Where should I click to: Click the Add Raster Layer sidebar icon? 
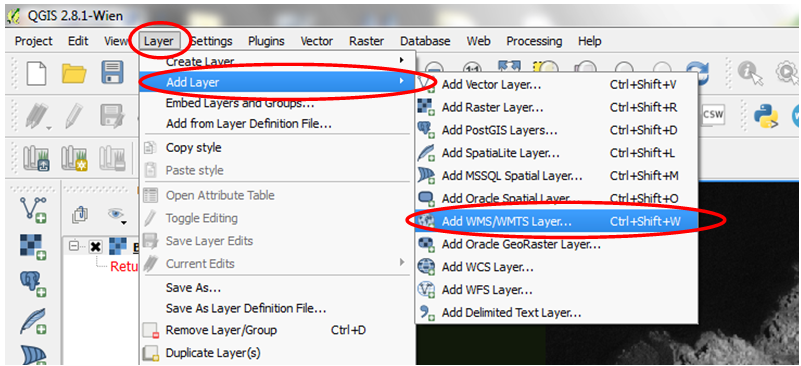(33, 247)
